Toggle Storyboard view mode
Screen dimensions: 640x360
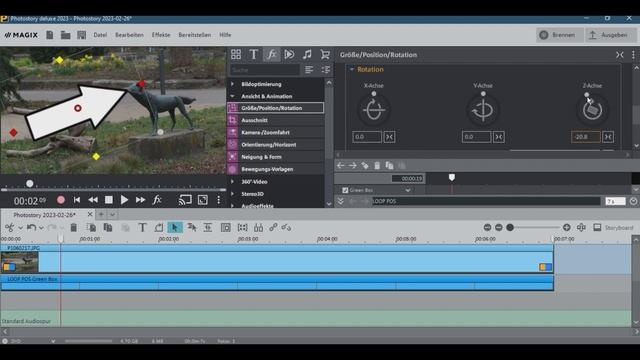click(x=613, y=227)
